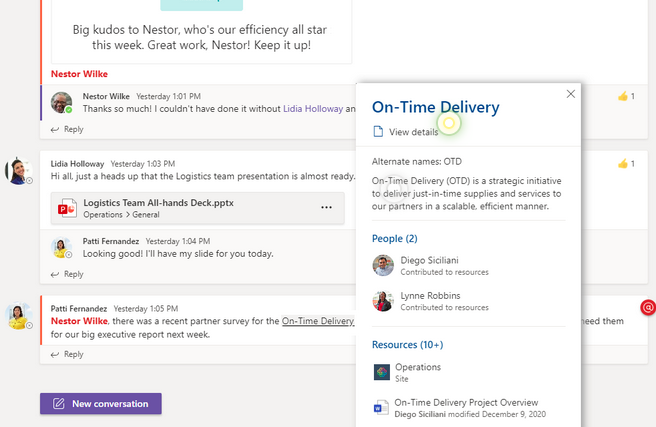Open more options for Logistics deck file

coord(326,207)
